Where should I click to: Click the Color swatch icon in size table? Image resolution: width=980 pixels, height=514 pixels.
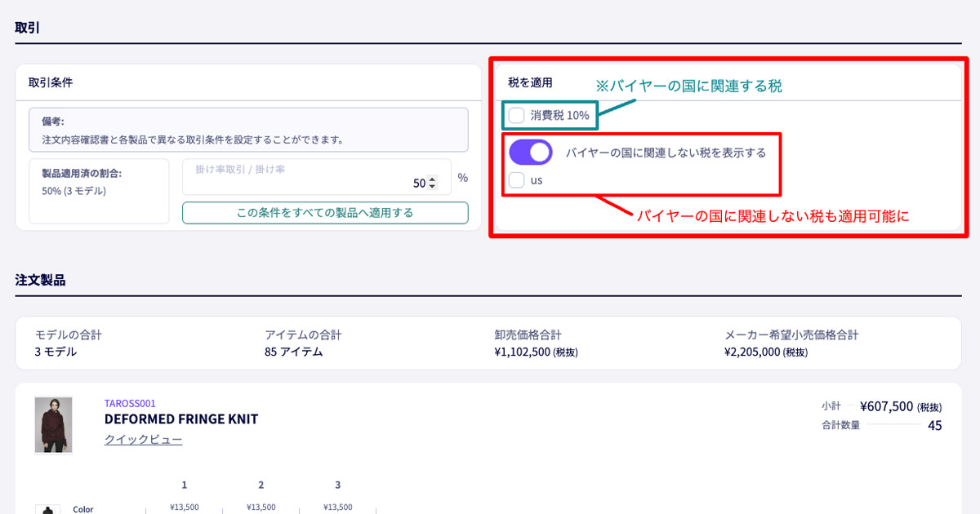(47, 509)
